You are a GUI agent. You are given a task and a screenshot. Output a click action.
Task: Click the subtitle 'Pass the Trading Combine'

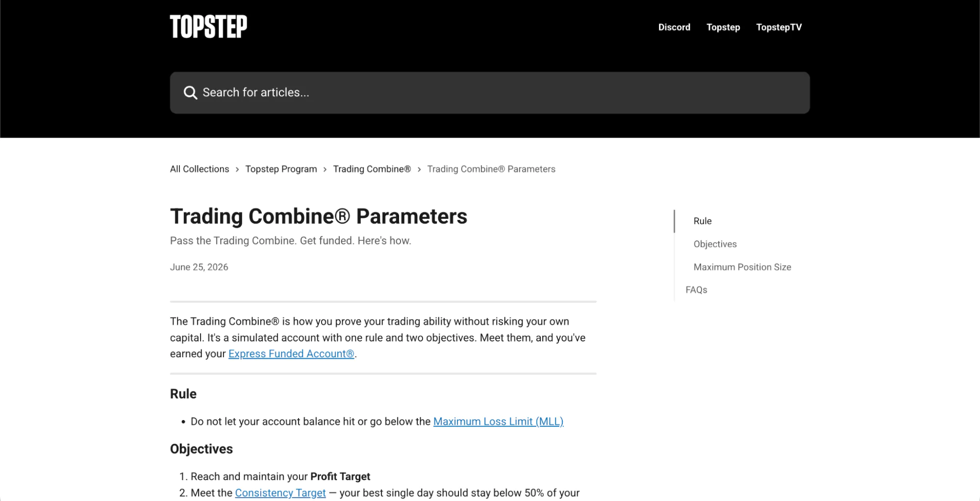click(291, 241)
